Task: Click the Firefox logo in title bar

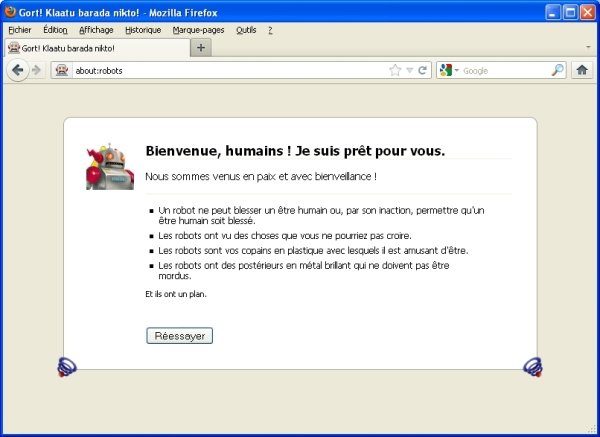Action: point(10,12)
